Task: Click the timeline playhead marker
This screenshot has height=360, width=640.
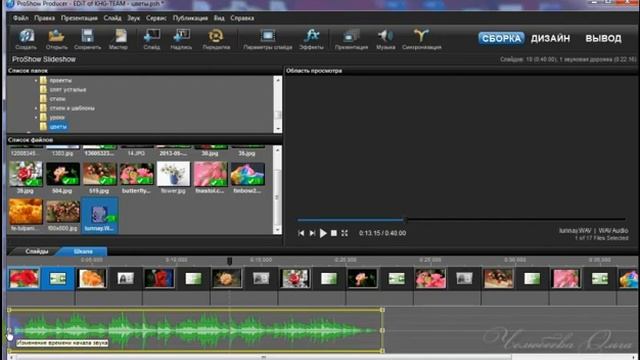Action: [x=229, y=261]
